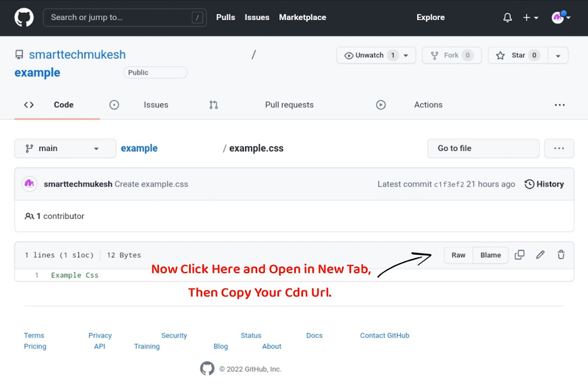Open Explore in the top navigation
The width and height of the screenshot is (588, 390).
(430, 17)
